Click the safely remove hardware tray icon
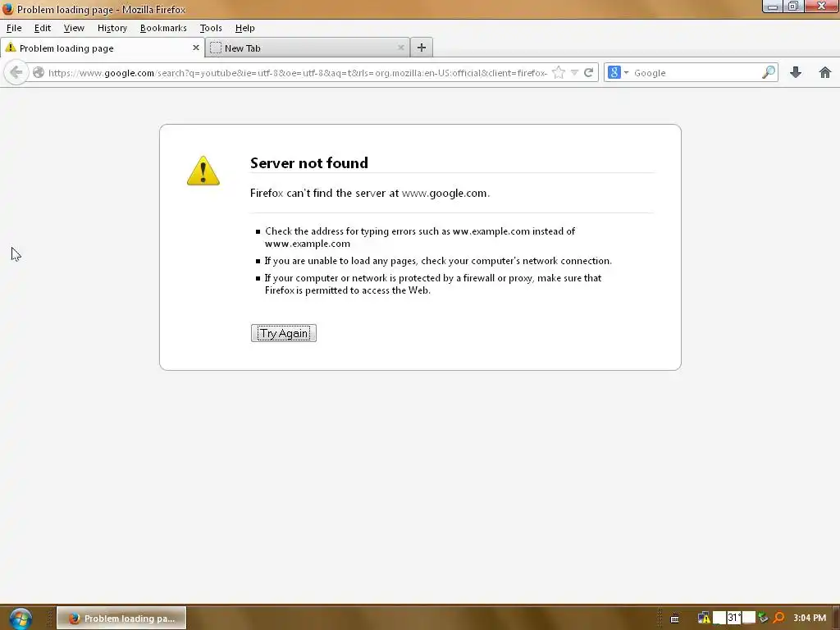 click(x=764, y=619)
